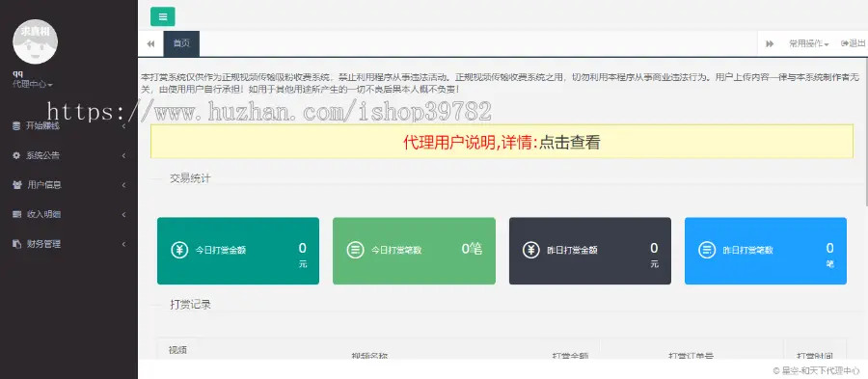Click the 昨日打赏金额 dark card
The width and height of the screenshot is (868, 379).
pyautogui.click(x=590, y=251)
